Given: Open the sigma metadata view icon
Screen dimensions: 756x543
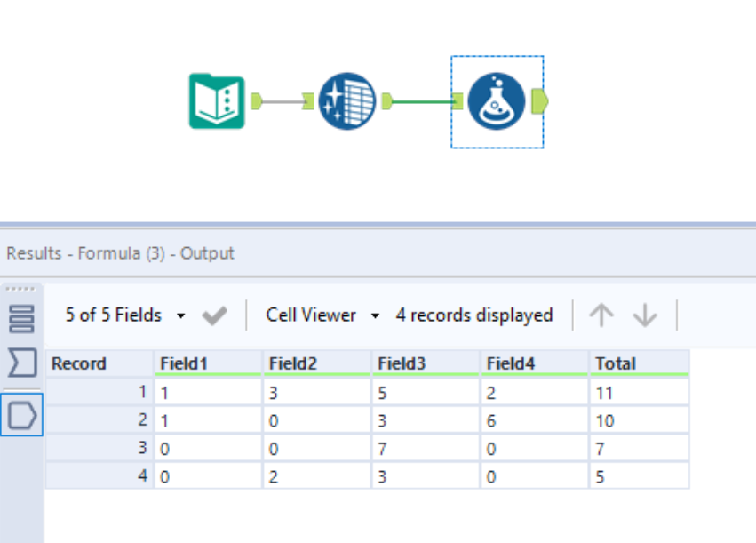Looking at the screenshot, I should coord(21,363).
